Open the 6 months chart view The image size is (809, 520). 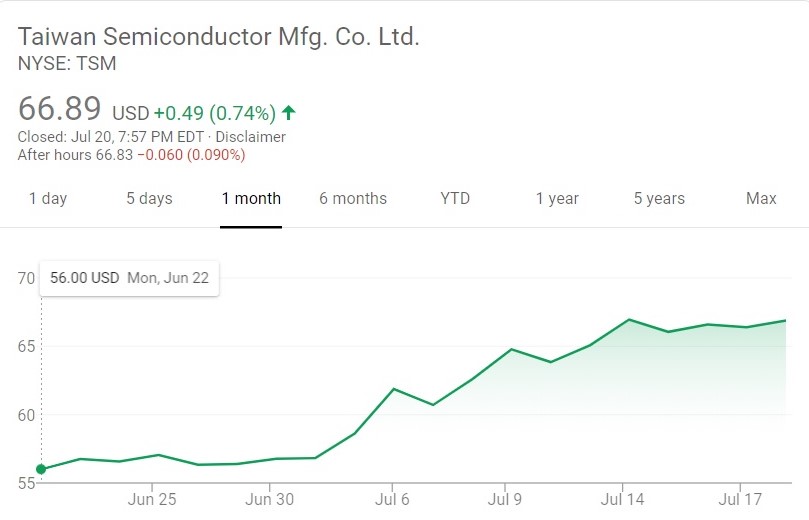pos(353,198)
